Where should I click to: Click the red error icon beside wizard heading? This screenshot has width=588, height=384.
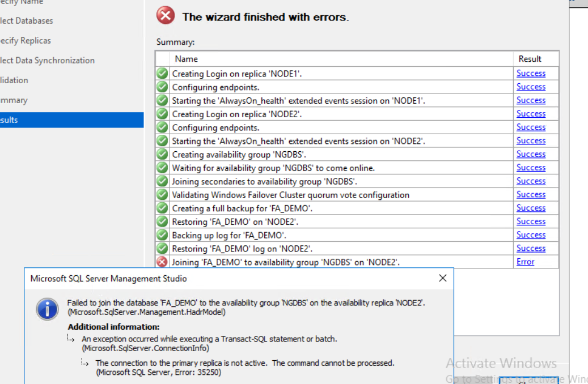166,16
